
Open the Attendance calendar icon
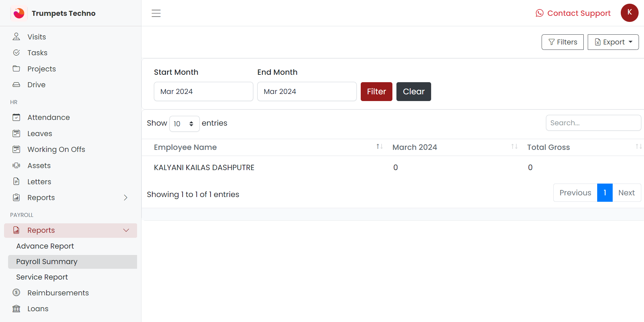pyautogui.click(x=16, y=117)
